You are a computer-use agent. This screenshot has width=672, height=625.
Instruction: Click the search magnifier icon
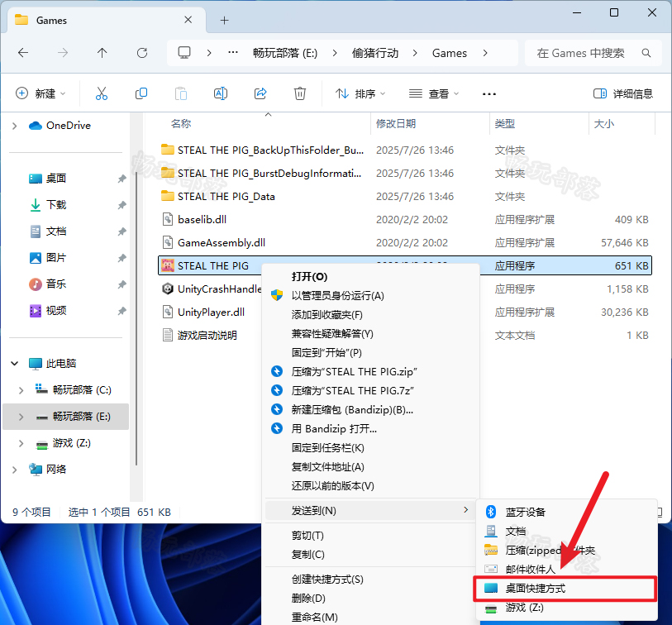tap(646, 53)
